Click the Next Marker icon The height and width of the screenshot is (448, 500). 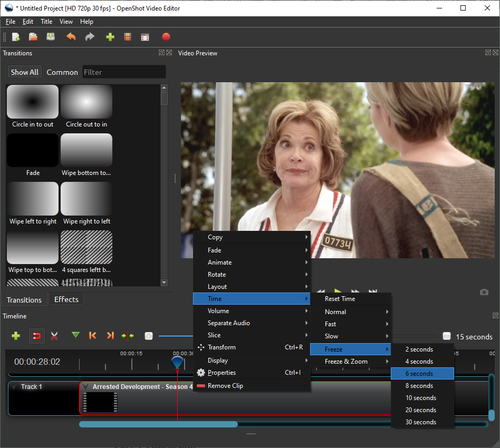(x=110, y=336)
